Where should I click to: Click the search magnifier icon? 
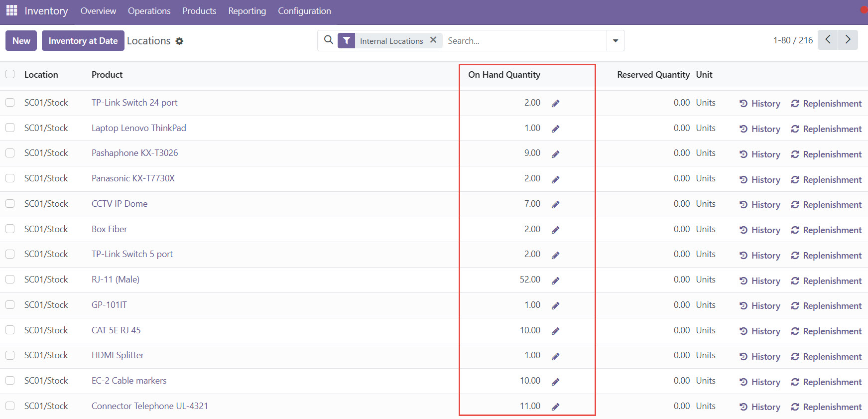pyautogui.click(x=328, y=40)
